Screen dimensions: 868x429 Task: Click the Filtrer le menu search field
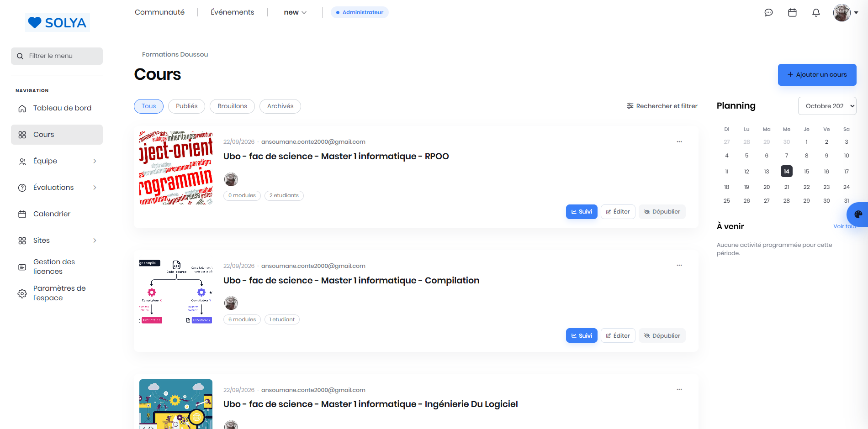[57, 56]
